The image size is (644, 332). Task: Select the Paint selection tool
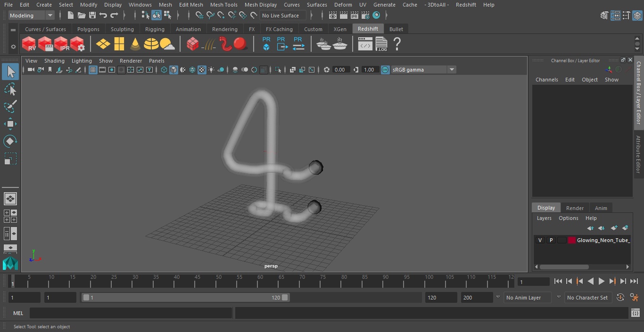coord(10,106)
